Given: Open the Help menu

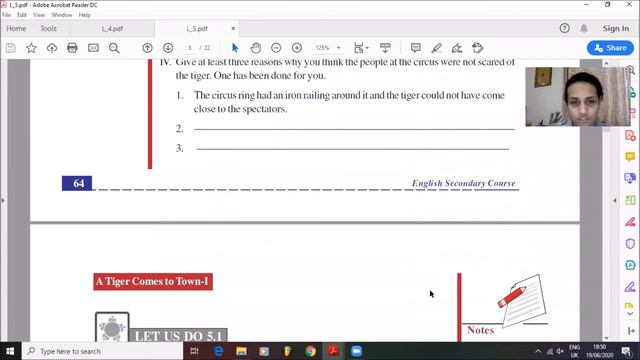Looking at the screenshot, I should coord(84,15).
